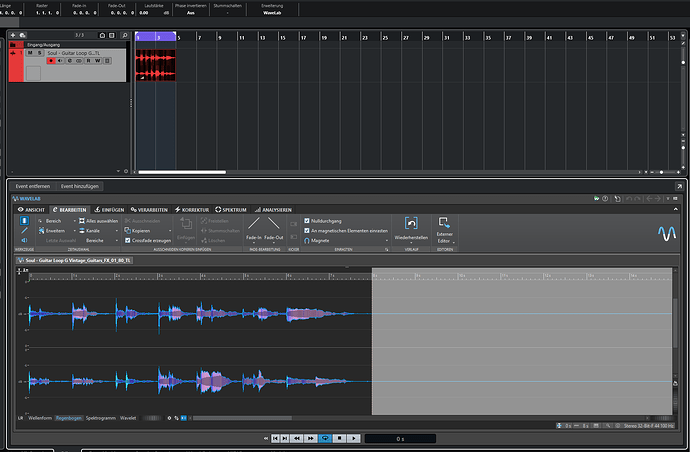Image resolution: width=690 pixels, height=452 pixels.
Task: Click the play transport button
Action: [x=354, y=438]
